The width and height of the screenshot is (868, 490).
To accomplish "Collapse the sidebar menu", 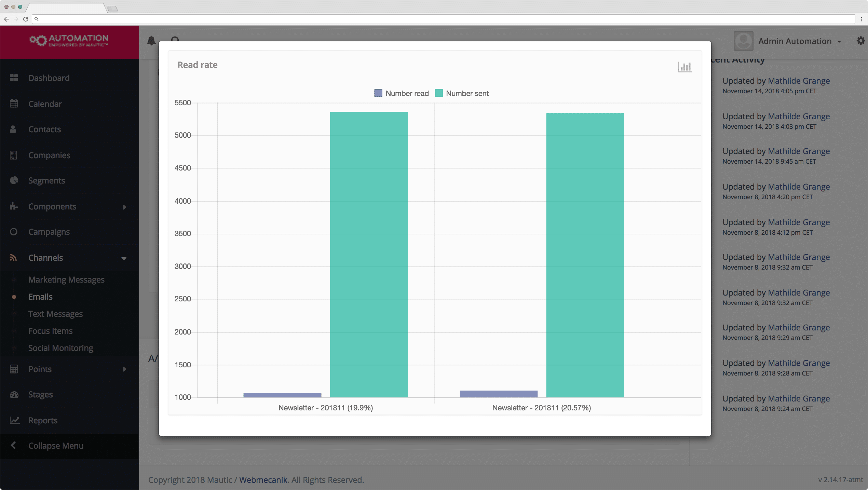I will click(x=56, y=446).
